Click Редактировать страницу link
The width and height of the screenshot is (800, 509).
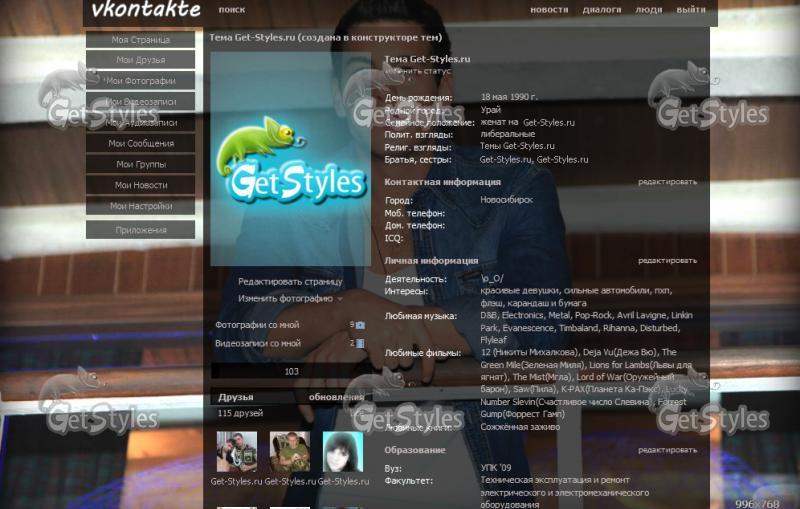290,282
